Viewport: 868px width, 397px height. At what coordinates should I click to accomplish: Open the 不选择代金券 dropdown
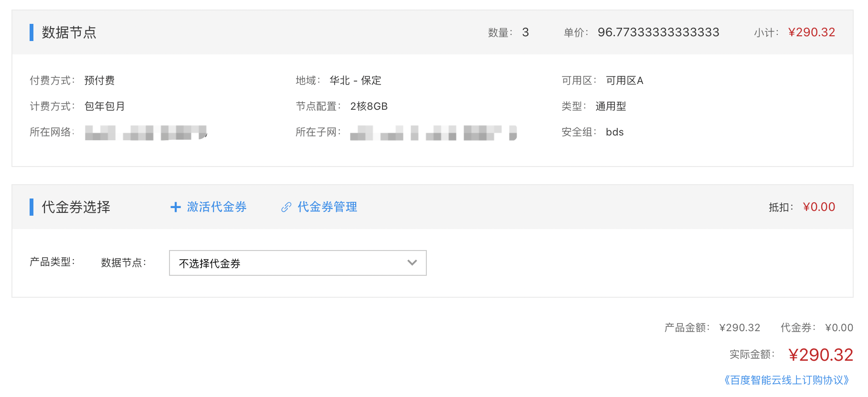point(297,263)
